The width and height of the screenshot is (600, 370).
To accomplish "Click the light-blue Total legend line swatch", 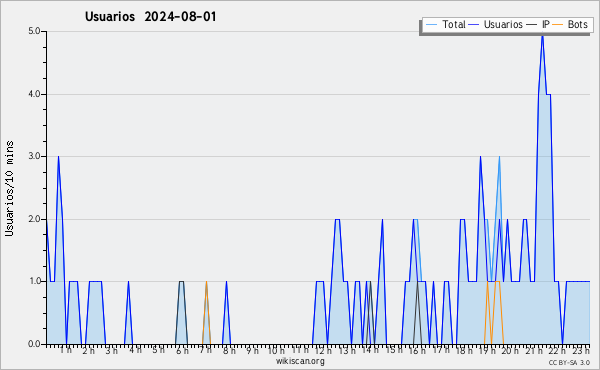I will tap(431, 25).
